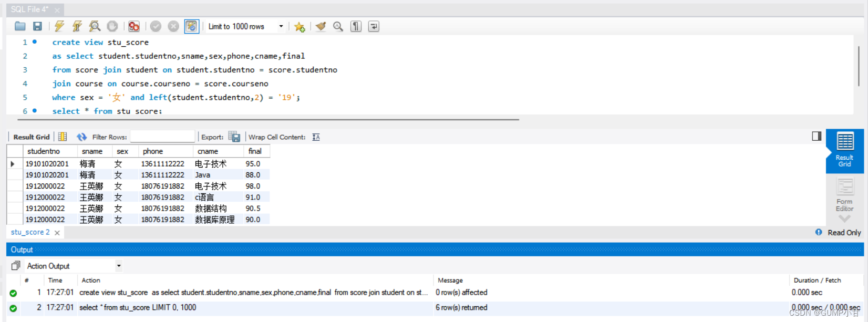Open a SQL script file with folder icon
This screenshot has width=868, height=322.
[20, 26]
